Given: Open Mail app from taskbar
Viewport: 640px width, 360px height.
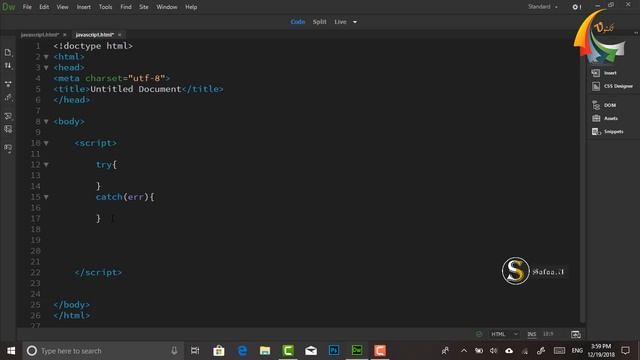Looking at the screenshot, I should point(311,351).
